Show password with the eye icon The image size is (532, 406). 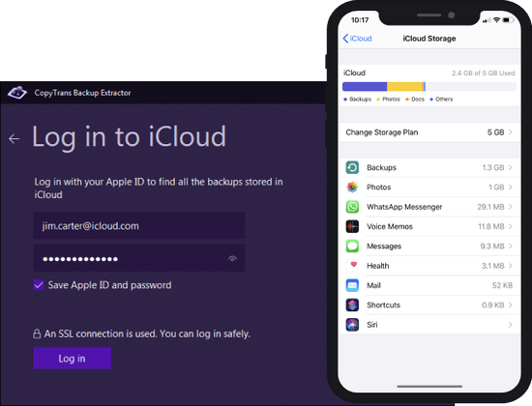pyautogui.click(x=232, y=258)
